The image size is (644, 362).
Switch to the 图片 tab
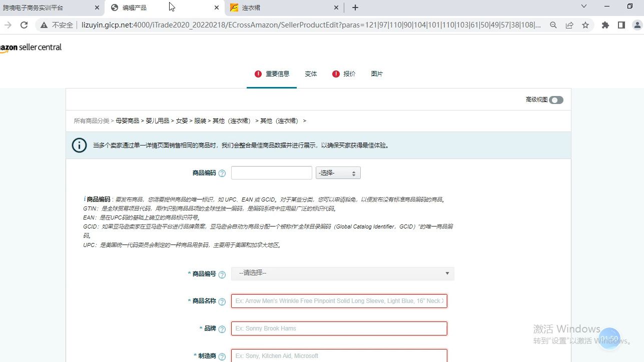click(x=377, y=74)
